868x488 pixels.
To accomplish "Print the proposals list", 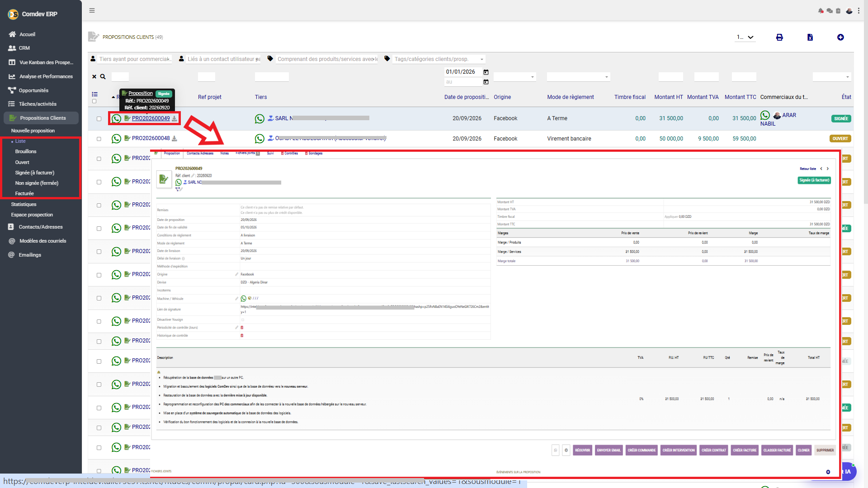I will (779, 38).
